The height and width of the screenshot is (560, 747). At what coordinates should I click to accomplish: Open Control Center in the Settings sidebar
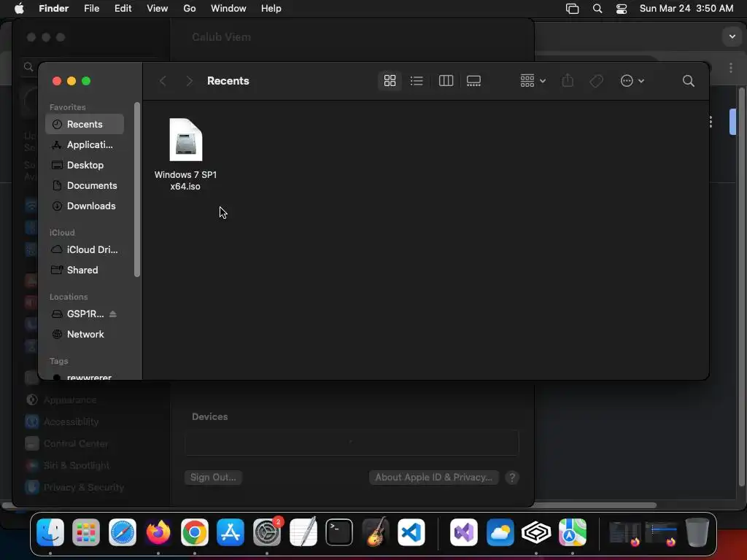[68, 443]
